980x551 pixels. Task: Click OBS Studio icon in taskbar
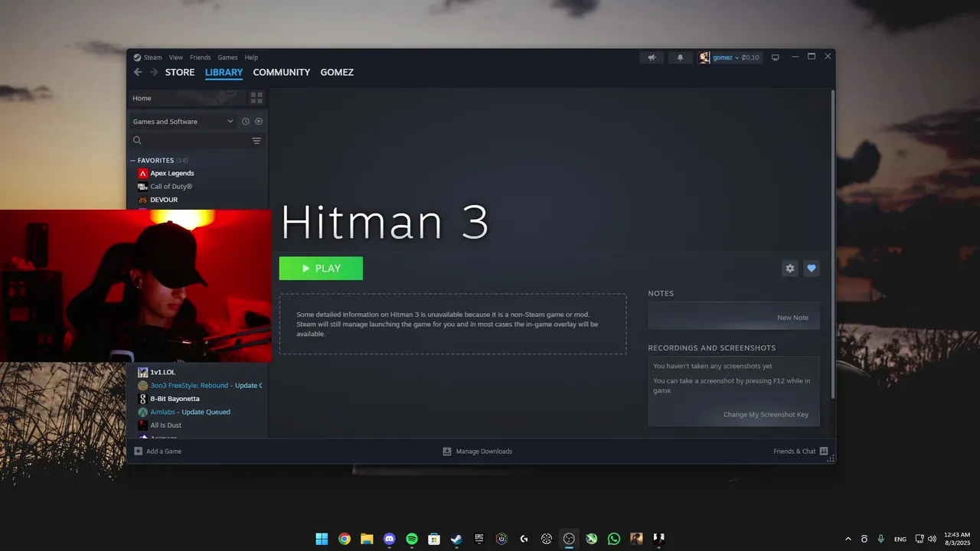(x=569, y=539)
